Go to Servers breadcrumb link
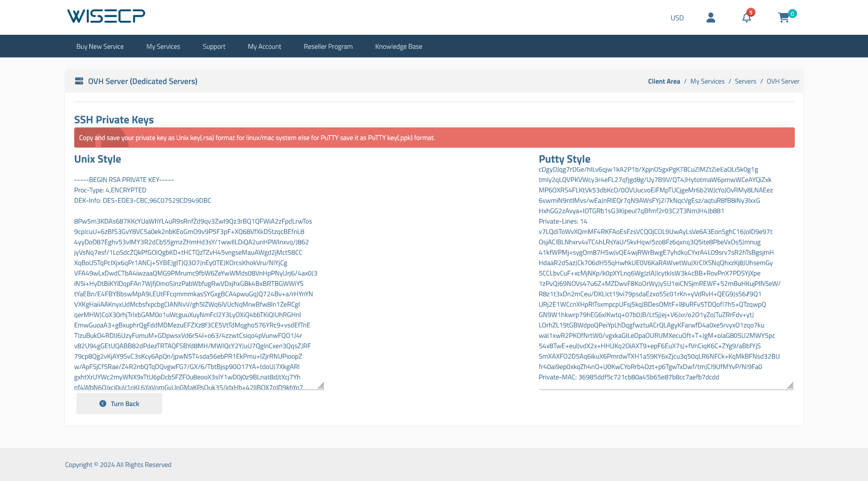Image resolution: width=868 pixels, height=481 pixels. [745, 81]
